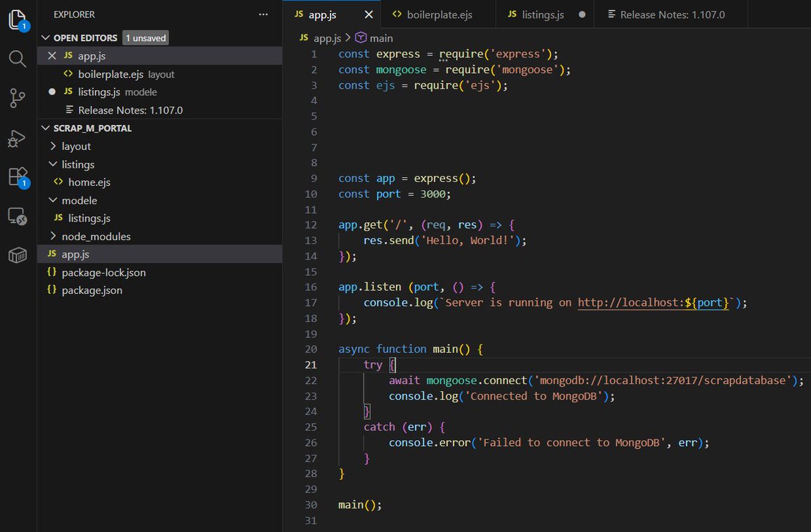Viewport: 811px width, 532px height.
Task: Open the Extensions view
Action: coord(18,177)
